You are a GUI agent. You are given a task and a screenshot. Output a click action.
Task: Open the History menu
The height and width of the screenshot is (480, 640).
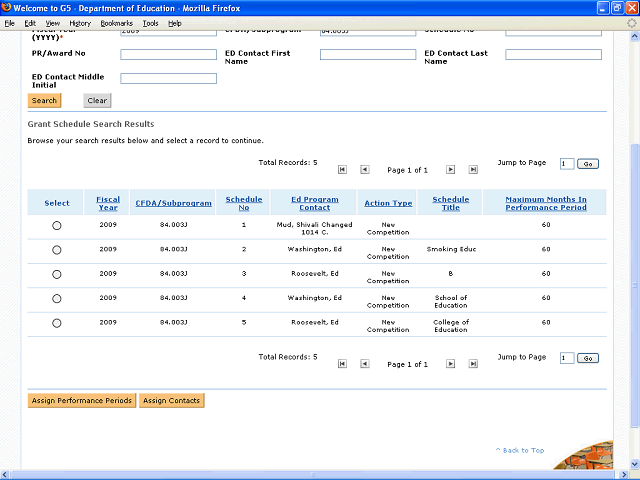pos(80,22)
